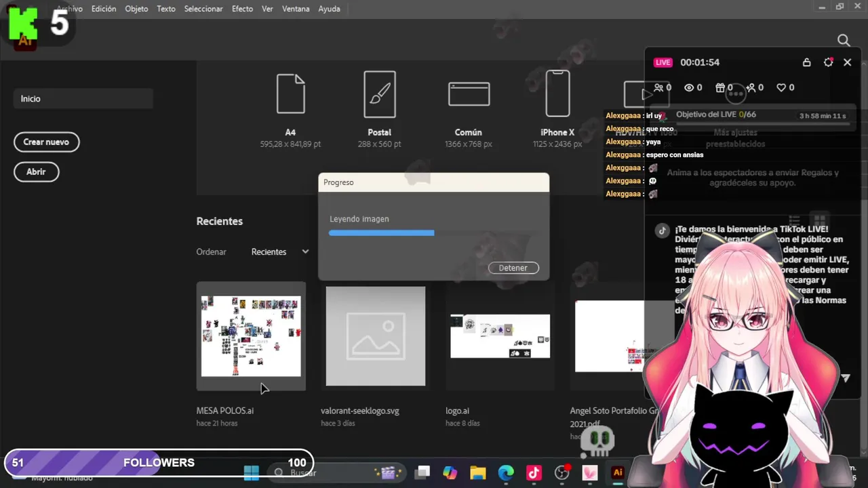Open Microsoft Edge from the taskbar

506,473
